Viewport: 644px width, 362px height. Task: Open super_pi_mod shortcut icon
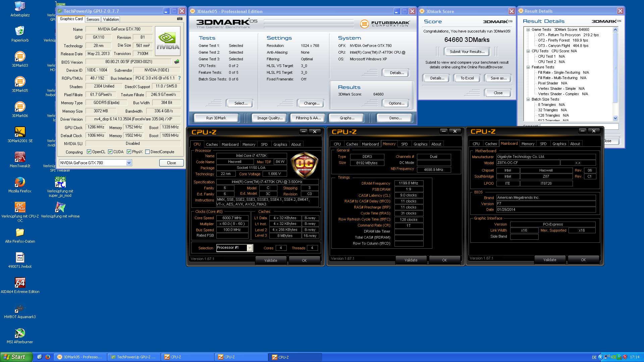(x=60, y=182)
